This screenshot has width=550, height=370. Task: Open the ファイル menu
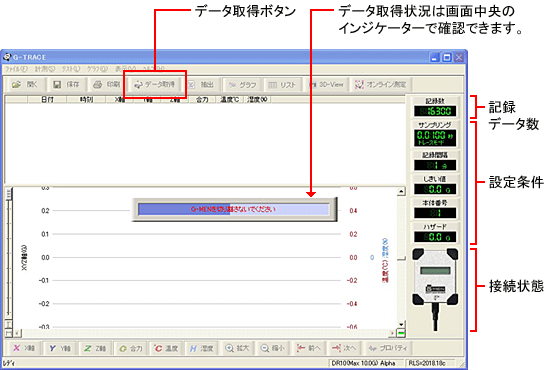16,69
